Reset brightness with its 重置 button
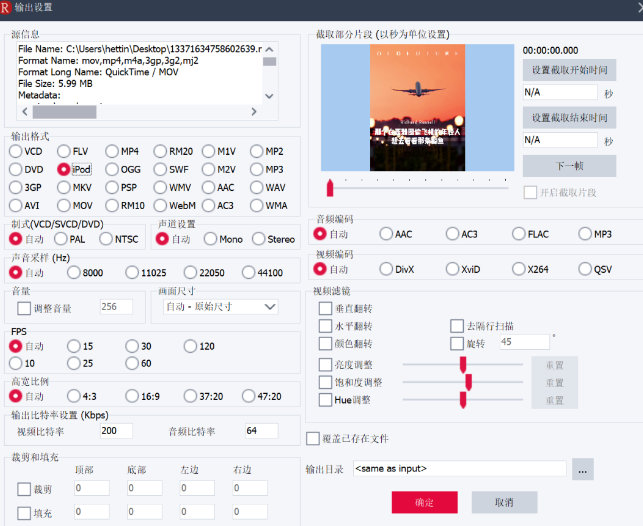643x526 pixels. tap(554, 365)
